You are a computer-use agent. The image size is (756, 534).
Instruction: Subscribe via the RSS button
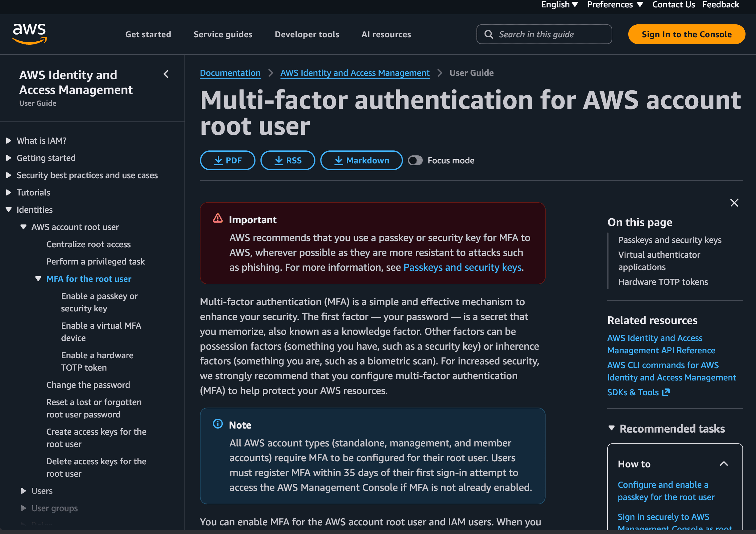coord(288,160)
